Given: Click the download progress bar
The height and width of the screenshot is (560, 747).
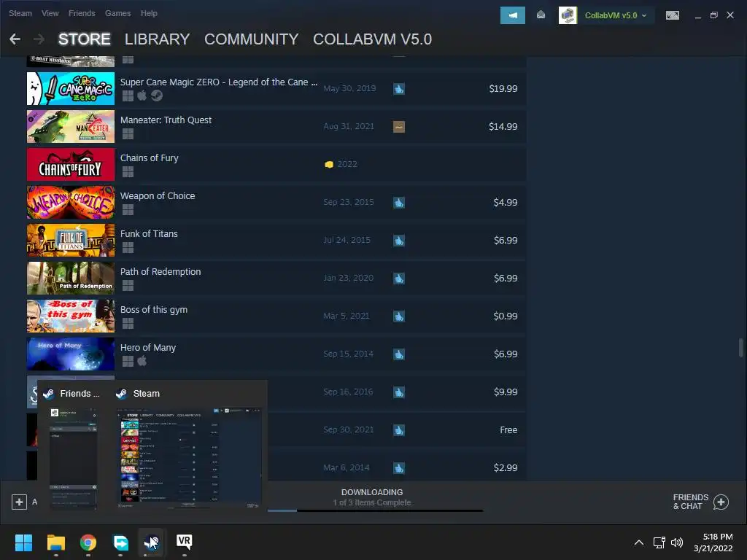Looking at the screenshot, I should click(375, 510).
